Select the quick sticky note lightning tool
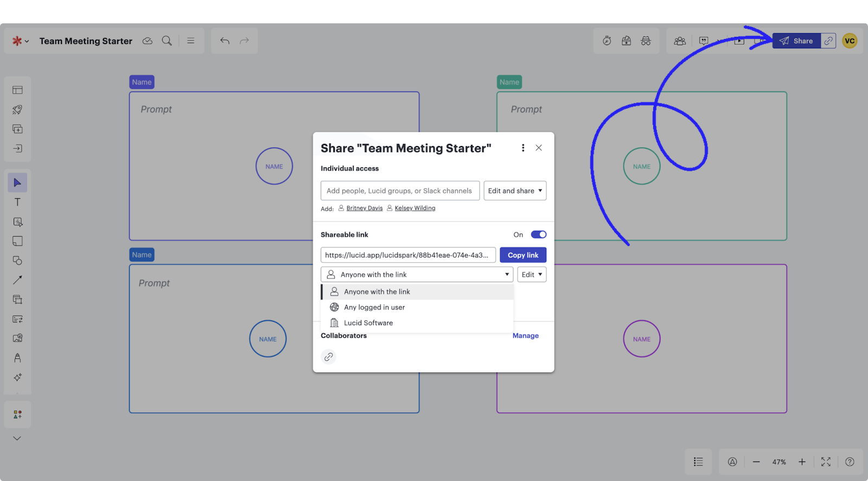Screen dimensions: 868x481 pyautogui.click(x=17, y=222)
